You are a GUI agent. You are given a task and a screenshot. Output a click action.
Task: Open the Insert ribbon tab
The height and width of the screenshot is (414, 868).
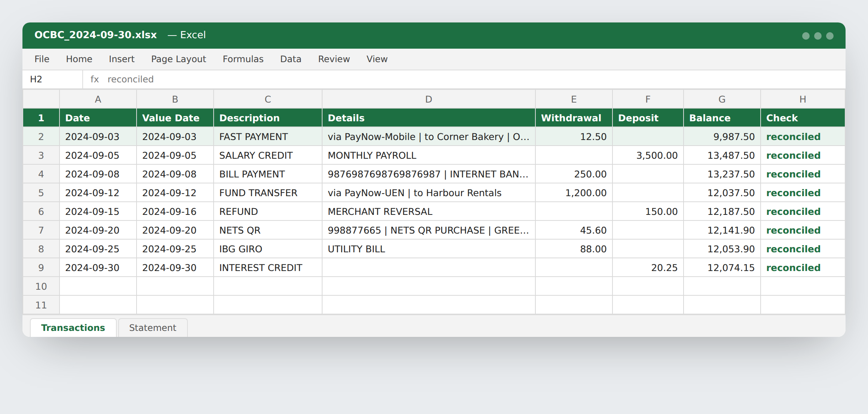122,59
